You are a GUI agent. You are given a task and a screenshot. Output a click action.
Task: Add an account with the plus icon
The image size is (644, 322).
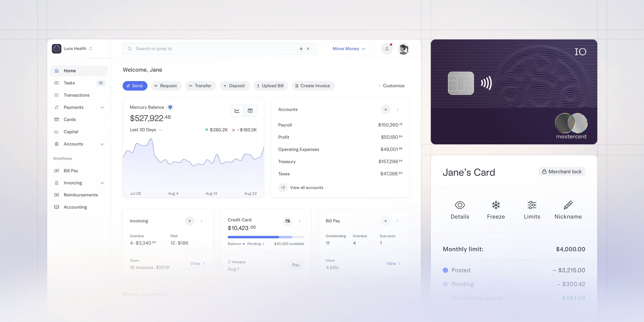386,110
